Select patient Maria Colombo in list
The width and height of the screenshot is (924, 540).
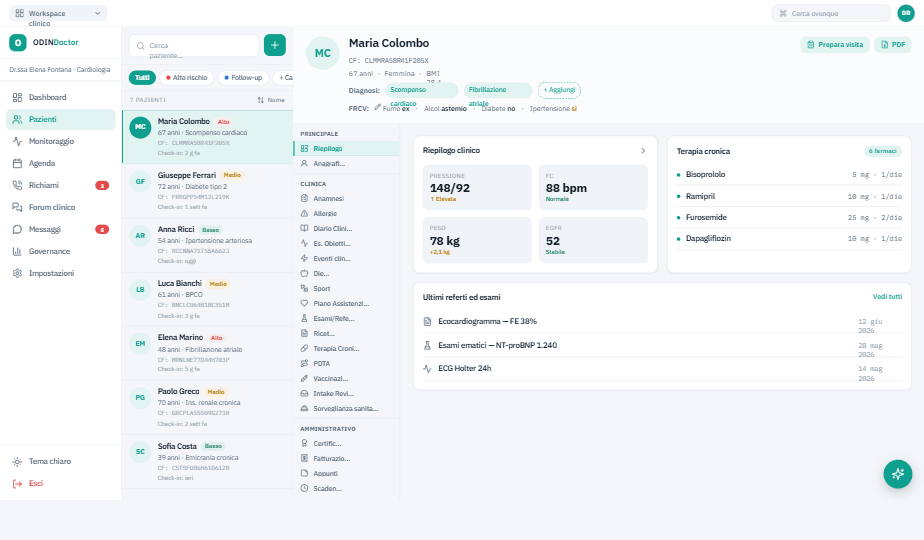[207, 137]
